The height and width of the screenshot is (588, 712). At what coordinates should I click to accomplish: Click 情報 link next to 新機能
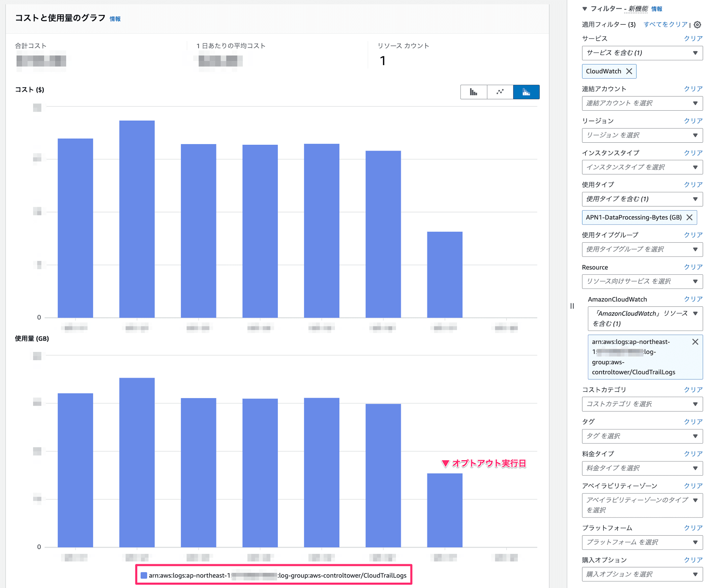656,9
